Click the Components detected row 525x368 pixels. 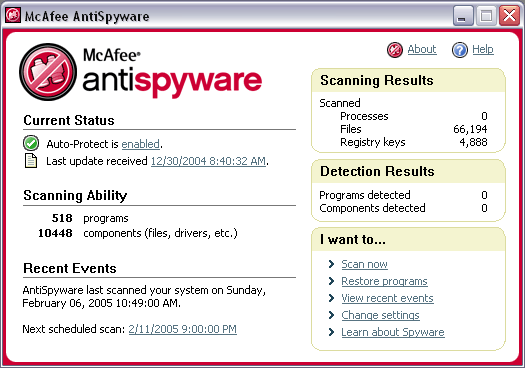click(403, 208)
